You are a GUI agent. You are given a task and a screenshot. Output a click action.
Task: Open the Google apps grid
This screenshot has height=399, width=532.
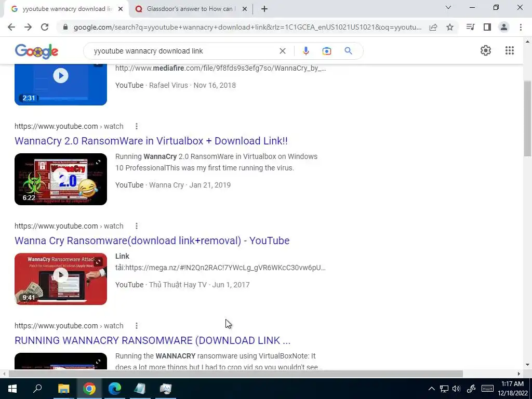click(510, 50)
